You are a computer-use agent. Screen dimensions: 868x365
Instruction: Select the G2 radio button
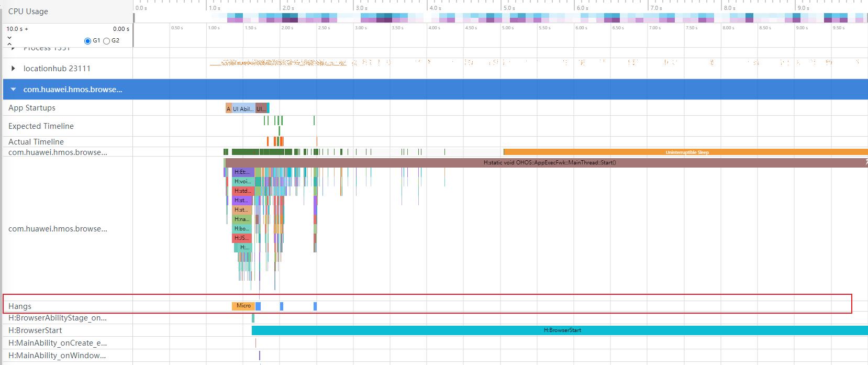coord(106,41)
